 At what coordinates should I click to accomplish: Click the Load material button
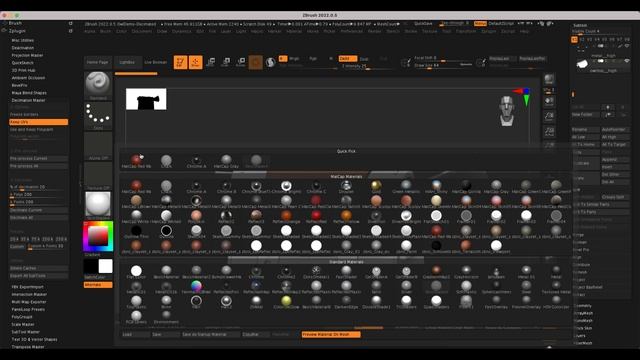(135, 334)
